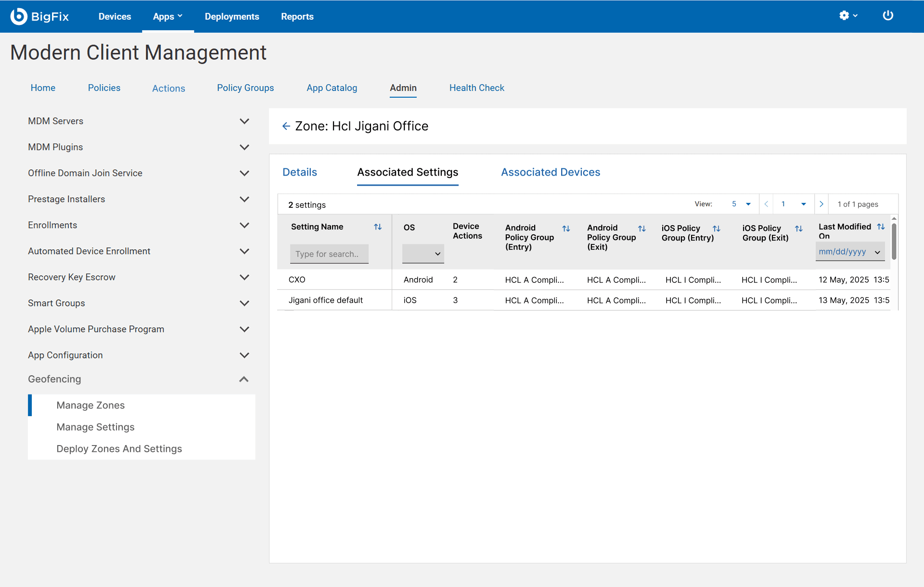
Task: Open the Apps menu in top bar
Action: coord(167,16)
